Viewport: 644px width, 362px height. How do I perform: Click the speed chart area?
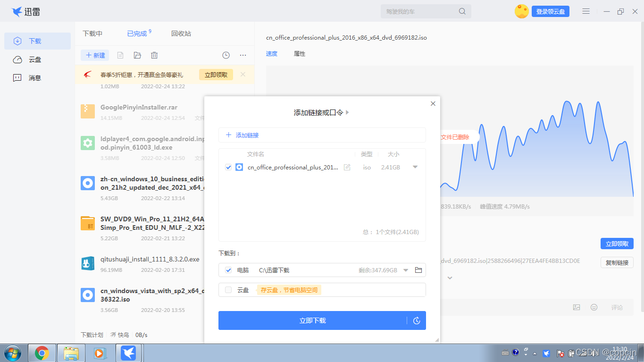pyautogui.click(x=450, y=131)
